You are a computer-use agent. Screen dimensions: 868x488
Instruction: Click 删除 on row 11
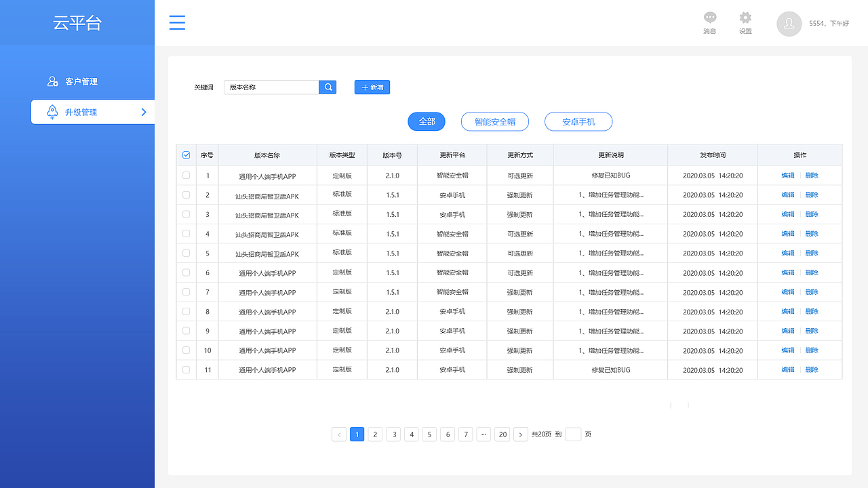click(x=813, y=369)
